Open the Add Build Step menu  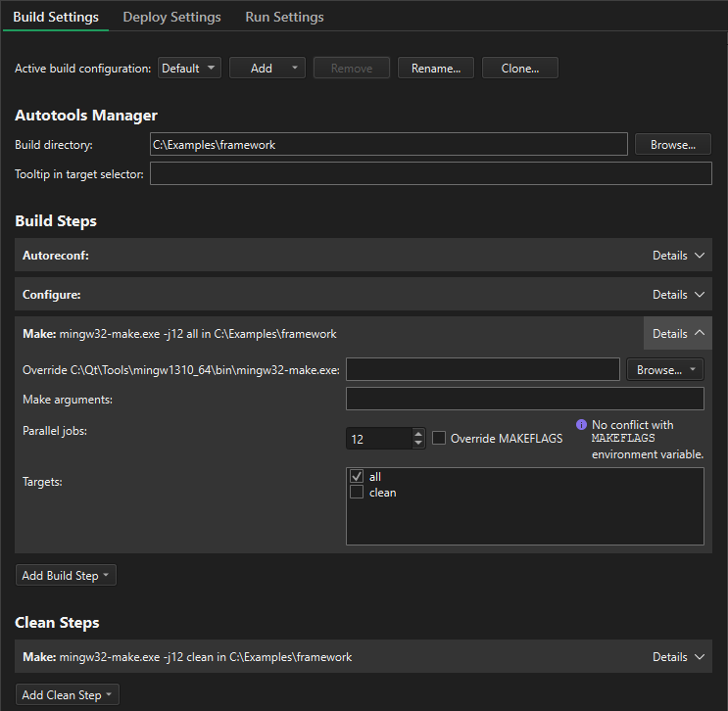(x=66, y=576)
